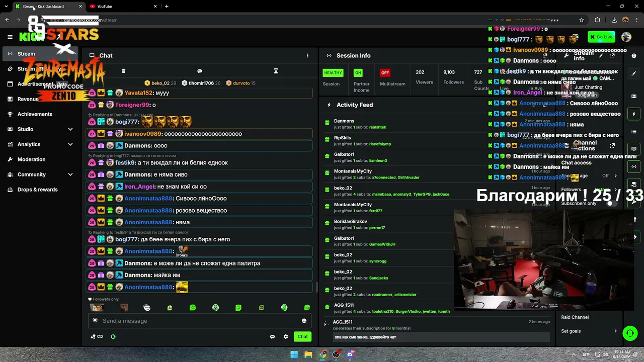Image resolution: width=644 pixels, height=362 pixels.
Task: Pop out the Stream info panel
Action: [x=612, y=56]
